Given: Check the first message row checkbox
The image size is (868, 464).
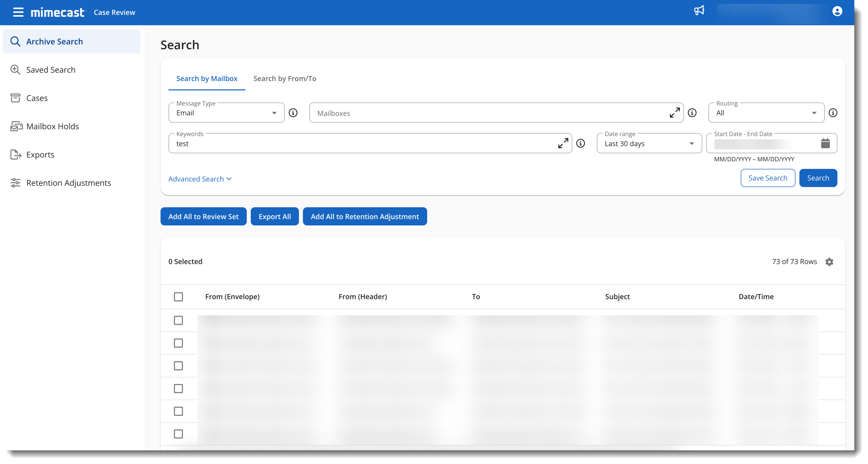Looking at the screenshot, I should [x=178, y=320].
